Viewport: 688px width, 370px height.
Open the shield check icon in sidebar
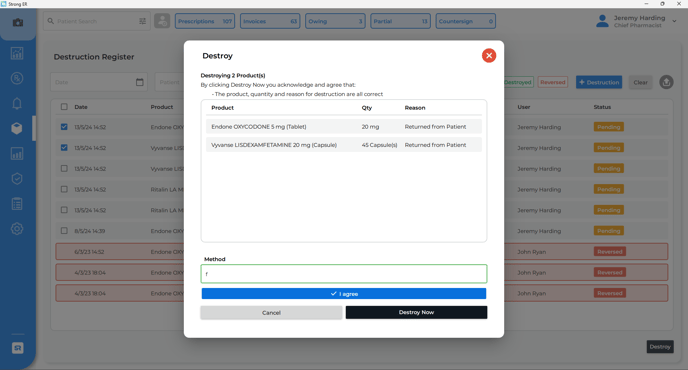pyautogui.click(x=17, y=179)
